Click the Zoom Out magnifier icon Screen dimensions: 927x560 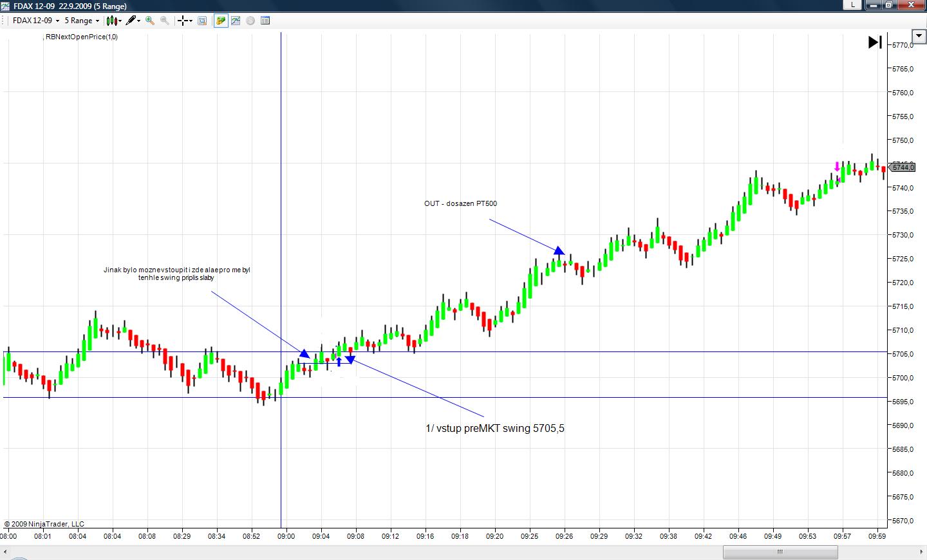click(x=165, y=21)
